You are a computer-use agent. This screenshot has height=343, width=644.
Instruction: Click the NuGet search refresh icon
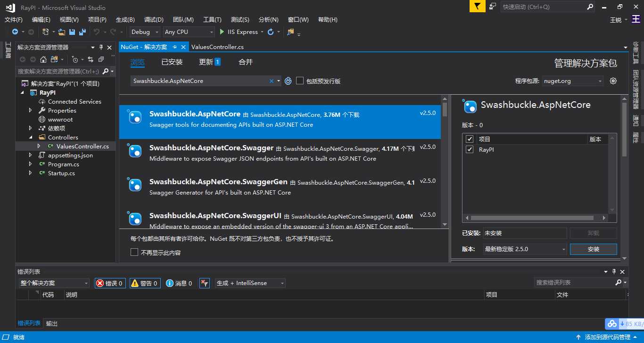tap(289, 81)
